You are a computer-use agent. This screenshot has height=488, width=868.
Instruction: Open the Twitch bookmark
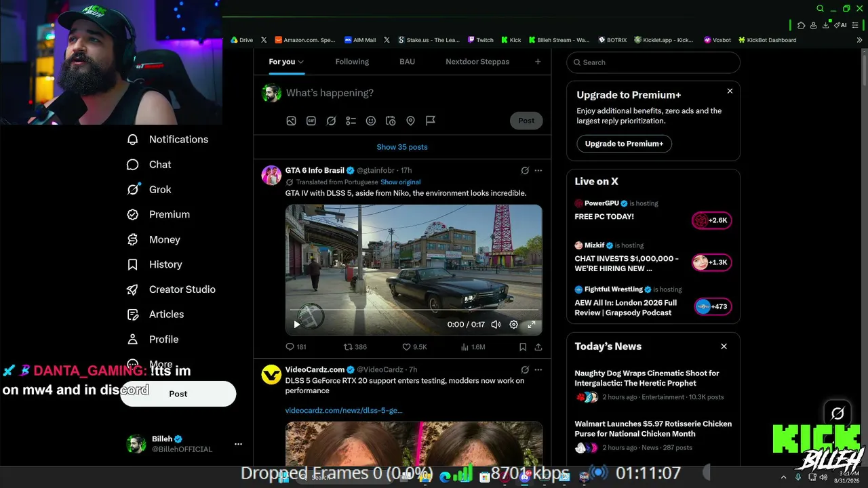(481, 40)
